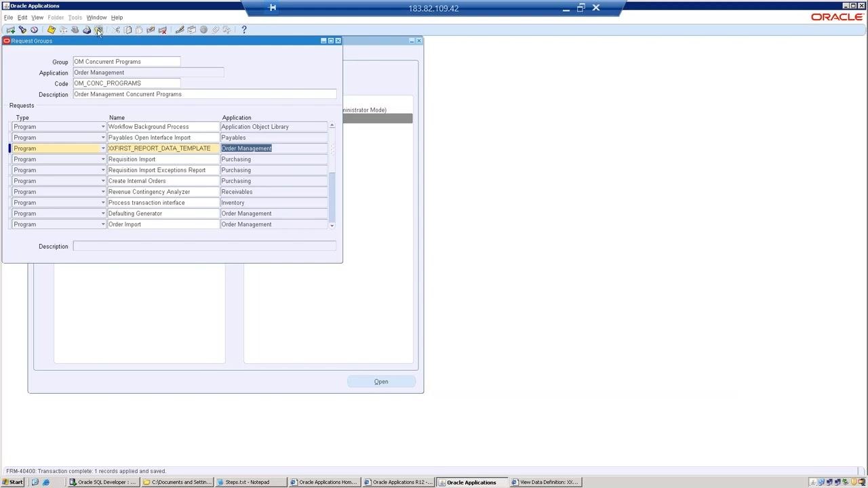The width and height of the screenshot is (868, 488).
Task: Click the Delete record toolbar icon
Action: point(162,30)
